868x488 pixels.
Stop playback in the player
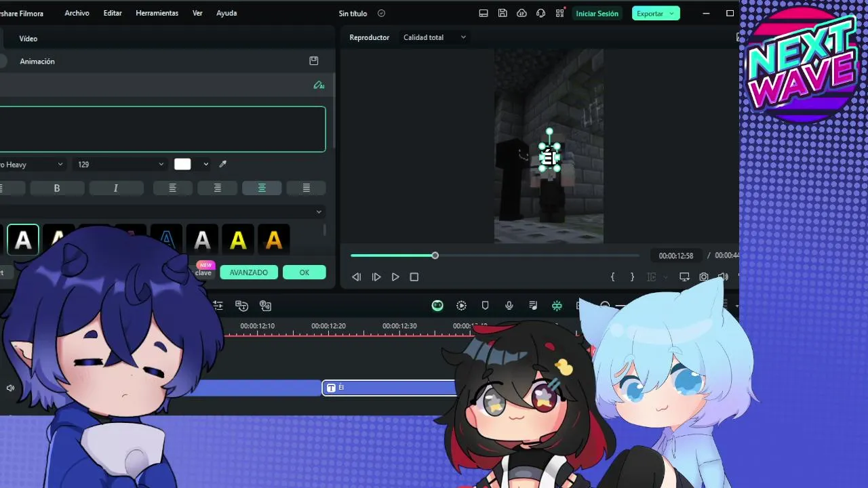pyautogui.click(x=414, y=277)
